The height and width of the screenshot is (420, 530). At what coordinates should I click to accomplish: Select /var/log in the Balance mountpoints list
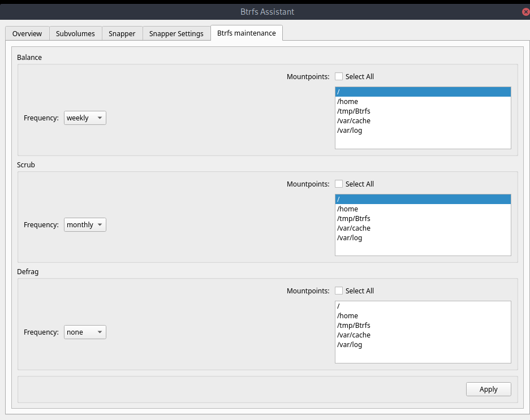coord(423,130)
